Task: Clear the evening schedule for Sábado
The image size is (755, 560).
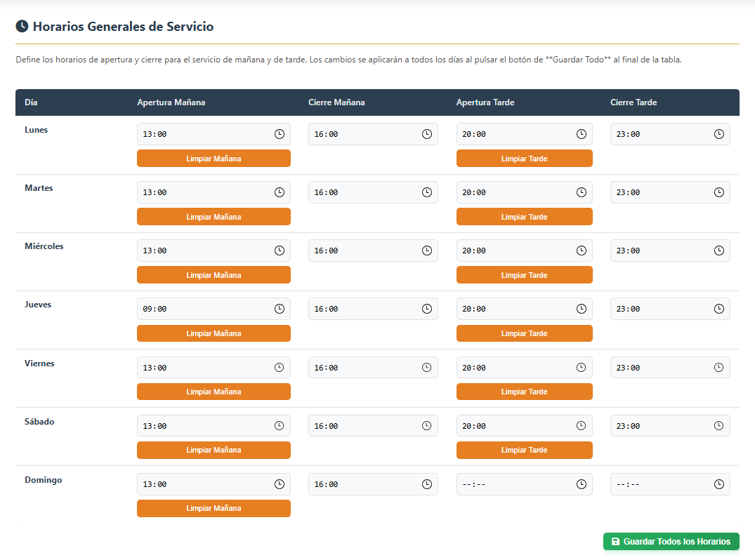Action: point(524,450)
